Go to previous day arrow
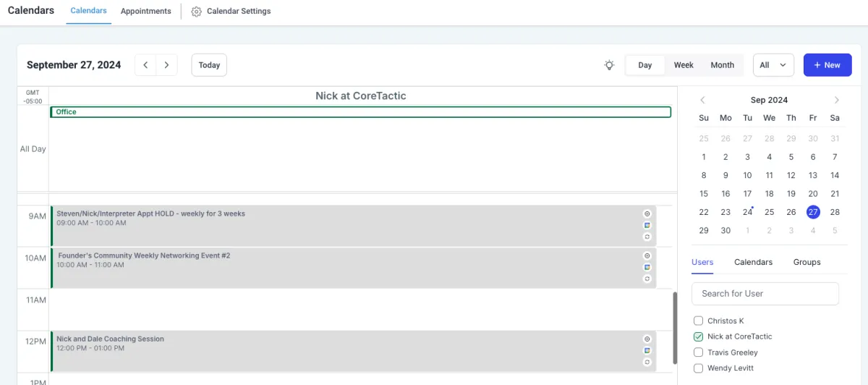Screen dimensions: 868x385 145,65
